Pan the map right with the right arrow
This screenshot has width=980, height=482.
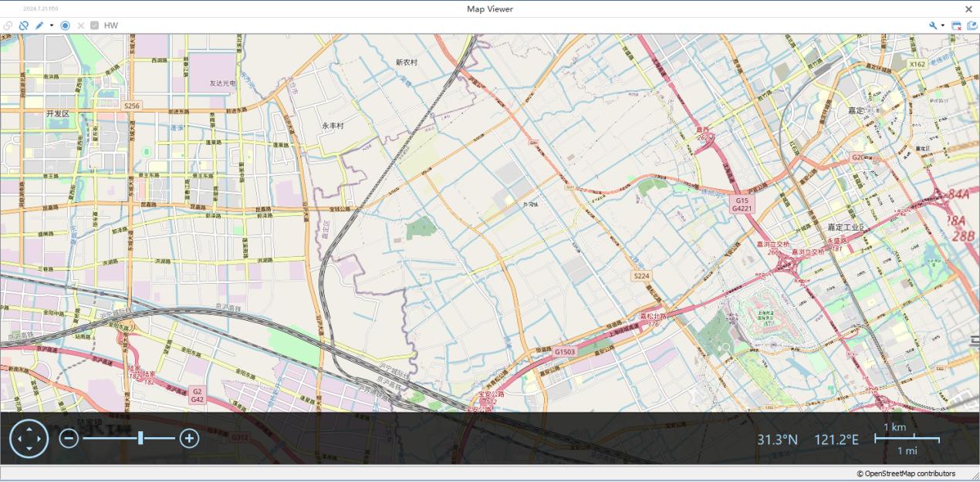(x=40, y=439)
